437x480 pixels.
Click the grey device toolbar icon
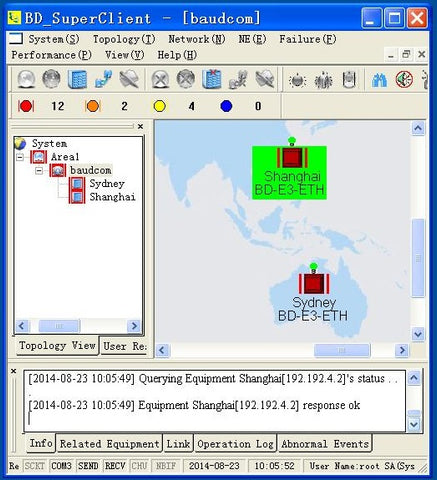[x=349, y=79]
